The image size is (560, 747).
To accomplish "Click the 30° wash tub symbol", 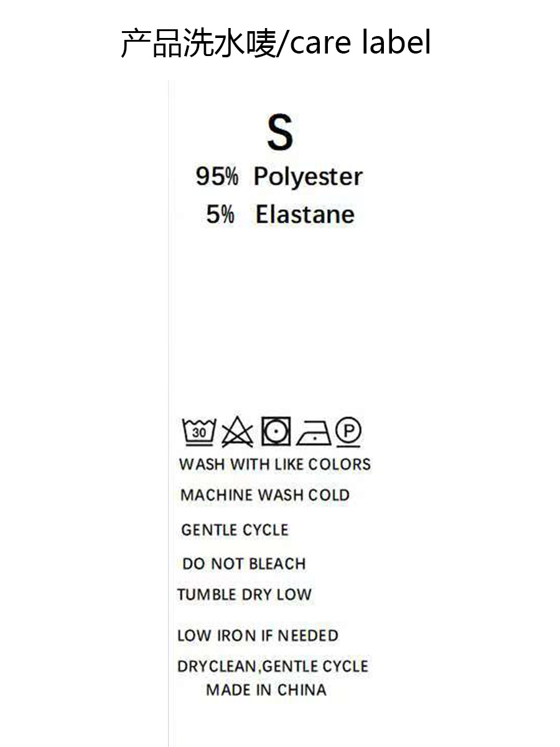I will tap(198, 431).
